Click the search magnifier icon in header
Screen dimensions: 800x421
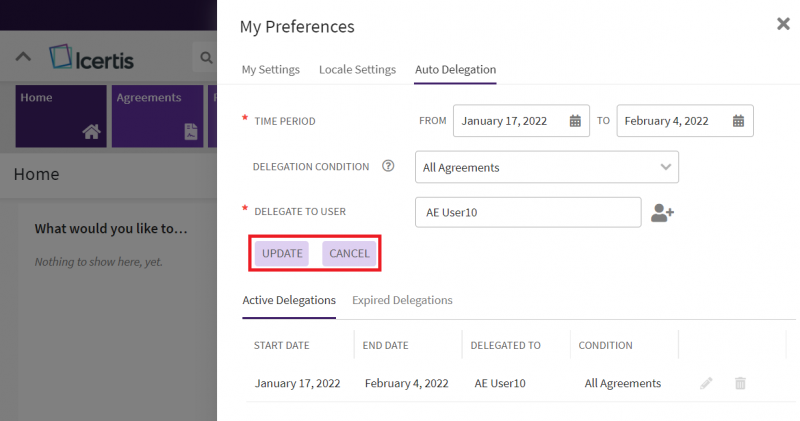207,58
